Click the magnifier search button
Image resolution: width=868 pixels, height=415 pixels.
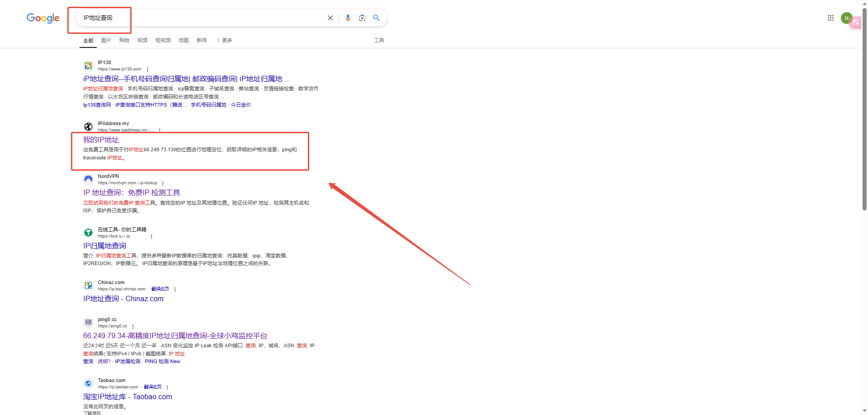[376, 18]
